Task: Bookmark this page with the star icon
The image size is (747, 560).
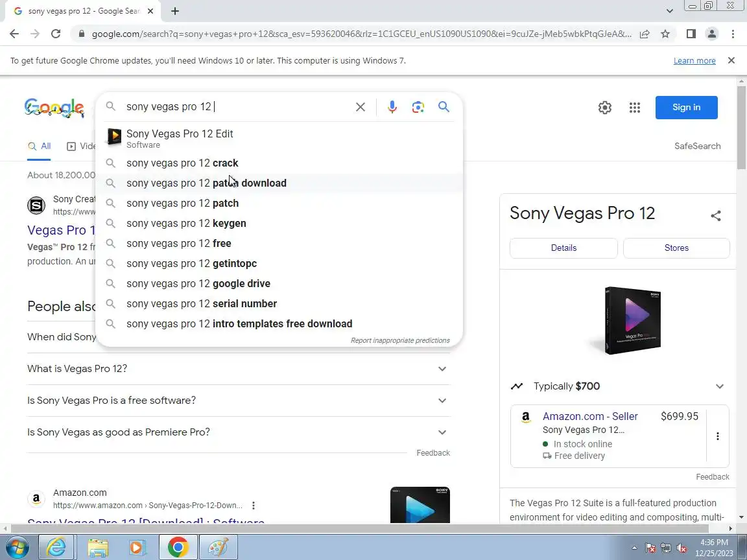Action: (665, 34)
